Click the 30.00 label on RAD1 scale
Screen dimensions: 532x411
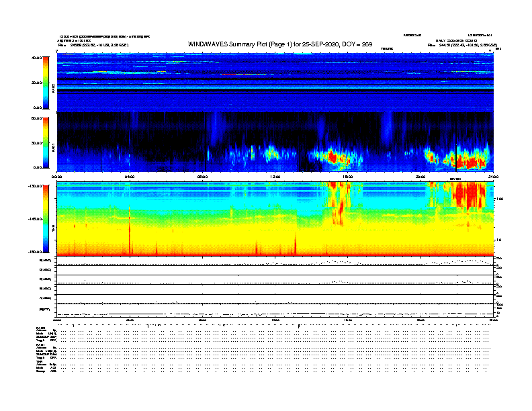coord(36,143)
